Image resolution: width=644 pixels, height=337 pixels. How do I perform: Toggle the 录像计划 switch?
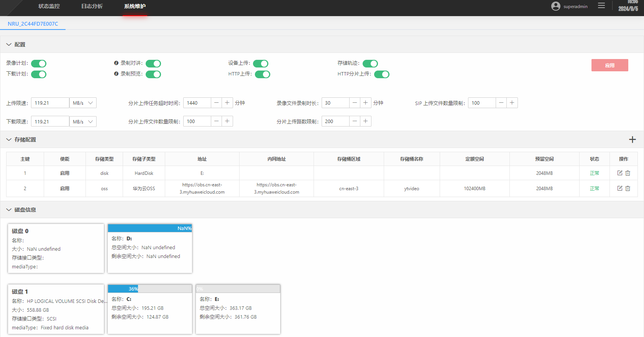click(x=39, y=64)
